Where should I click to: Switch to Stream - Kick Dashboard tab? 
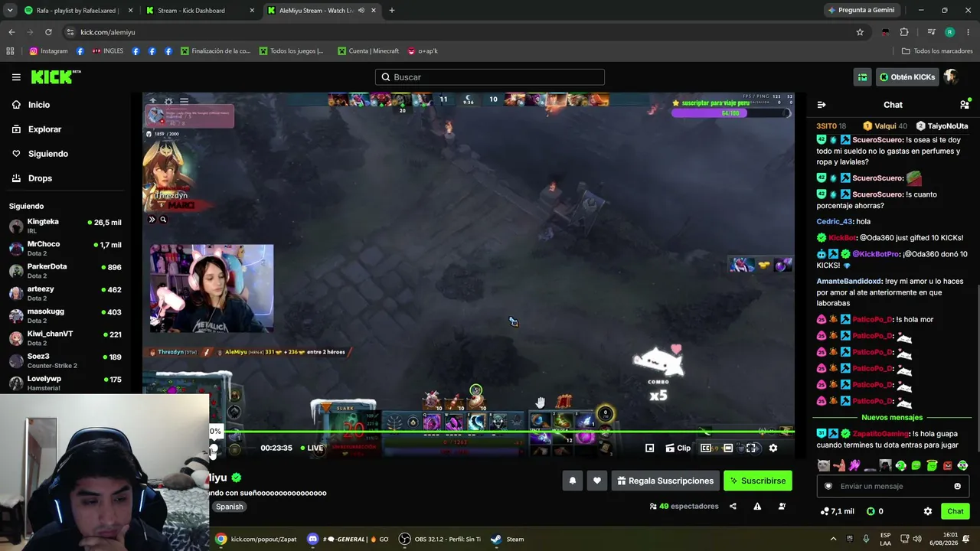tap(201, 11)
